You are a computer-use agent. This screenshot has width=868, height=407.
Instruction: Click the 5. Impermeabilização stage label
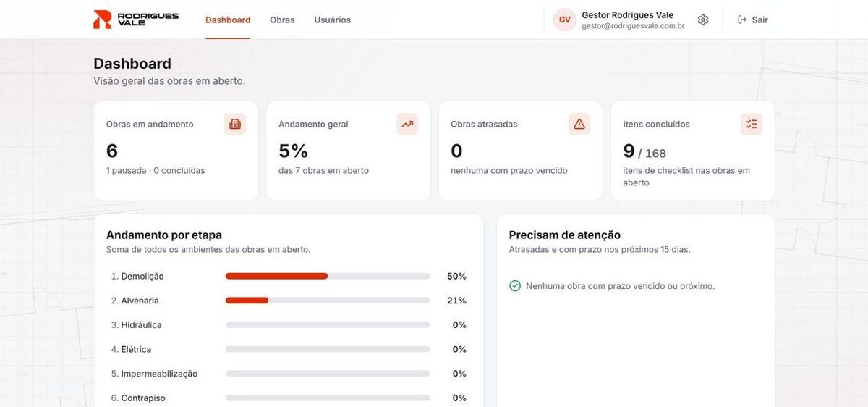tap(154, 374)
